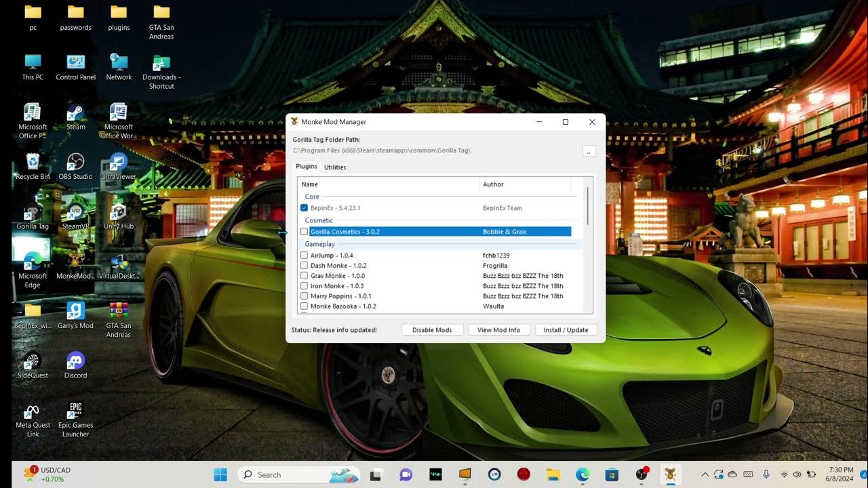Select the 'Gorilla Cosmetics - 3.0.2' row text
This screenshot has width=868, height=488.
[344, 232]
